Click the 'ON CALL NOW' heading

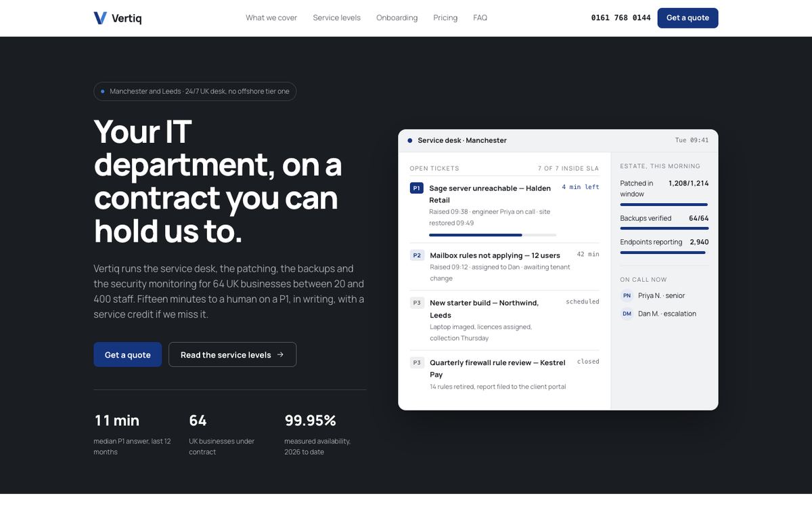click(x=644, y=279)
